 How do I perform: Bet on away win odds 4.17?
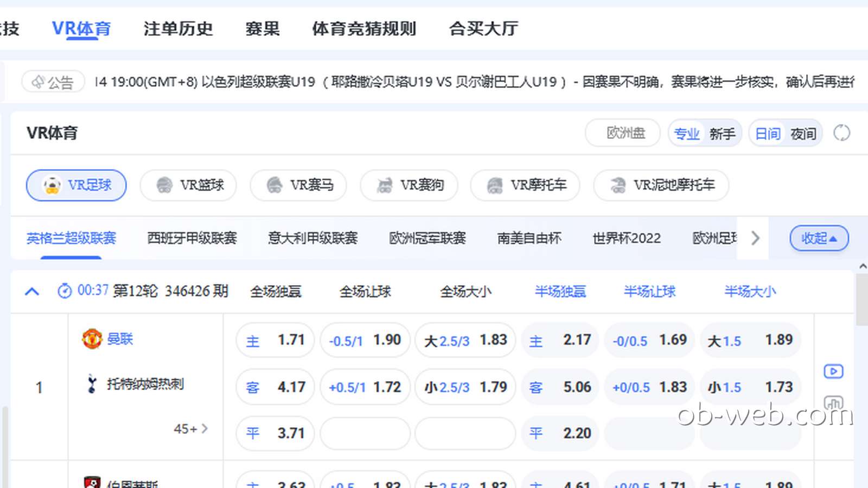[x=275, y=387]
